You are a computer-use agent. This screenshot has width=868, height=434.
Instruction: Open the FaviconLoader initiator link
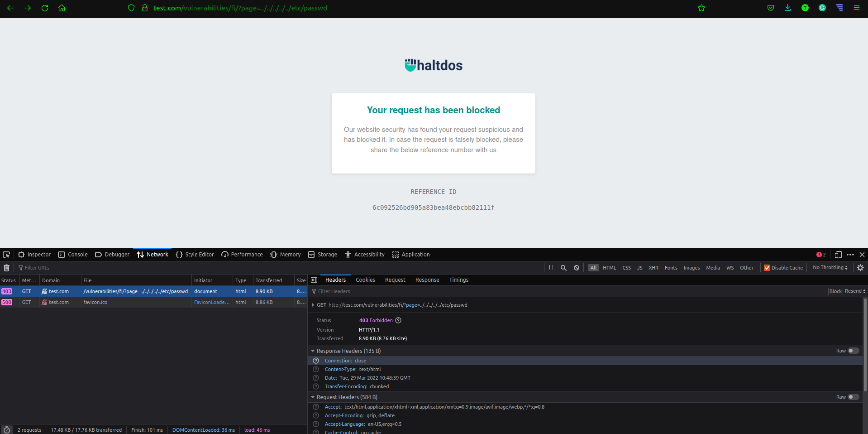coord(212,302)
